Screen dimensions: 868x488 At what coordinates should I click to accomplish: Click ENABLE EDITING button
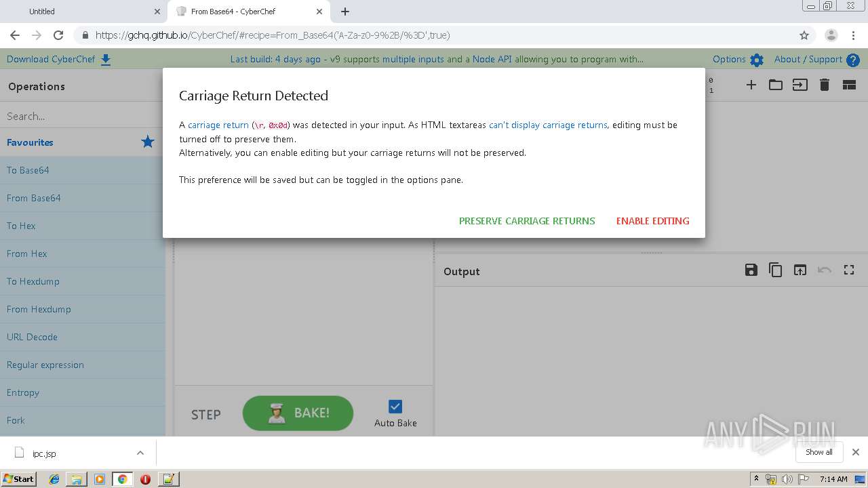click(x=652, y=221)
